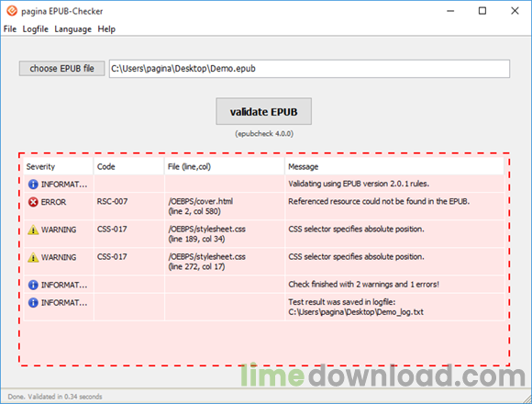
Task: Click the 'choose EPUB file' button
Action: [61, 69]
